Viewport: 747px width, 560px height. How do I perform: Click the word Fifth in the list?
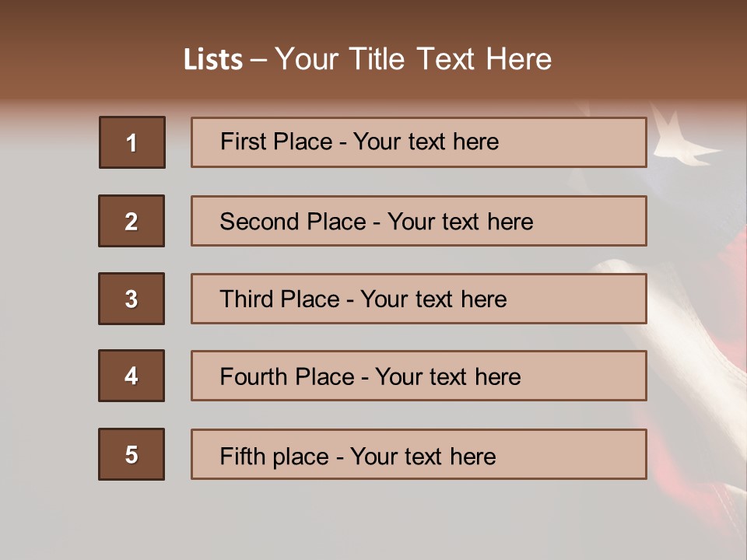click(x=243, y=456)
